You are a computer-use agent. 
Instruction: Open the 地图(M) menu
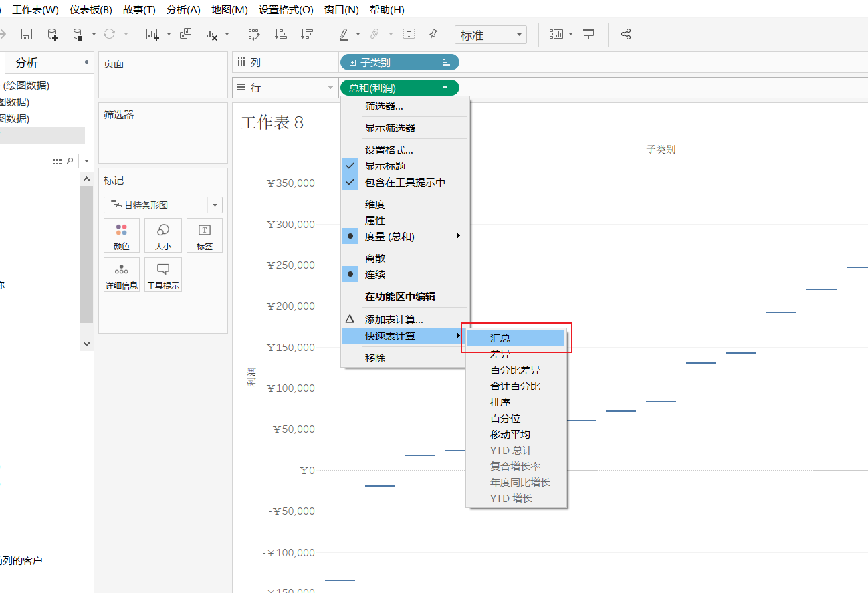[x=229, y=10]
